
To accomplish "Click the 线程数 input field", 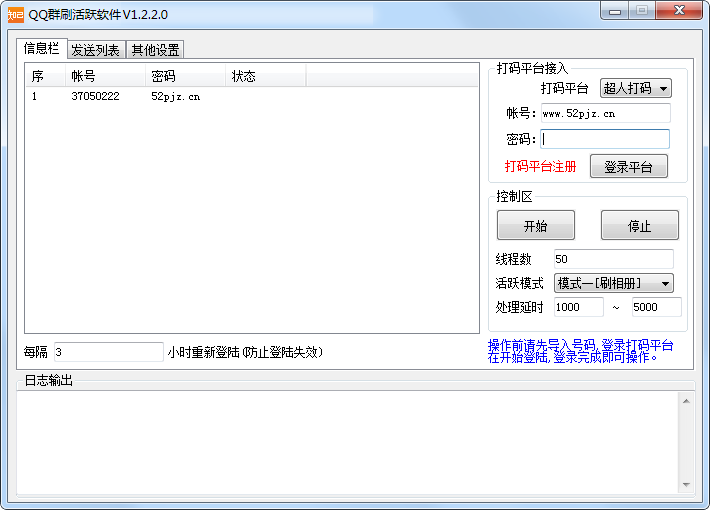I will pos(613,259).
